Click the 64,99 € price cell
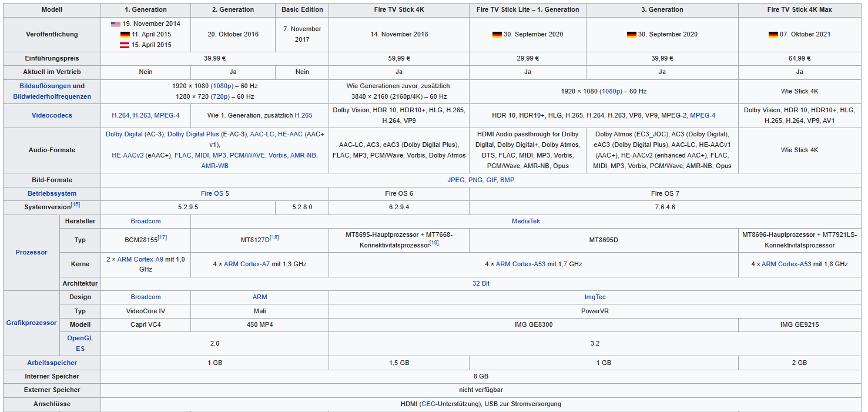The width and height of the screenshot is (868, 412). (x=799, y=58)
